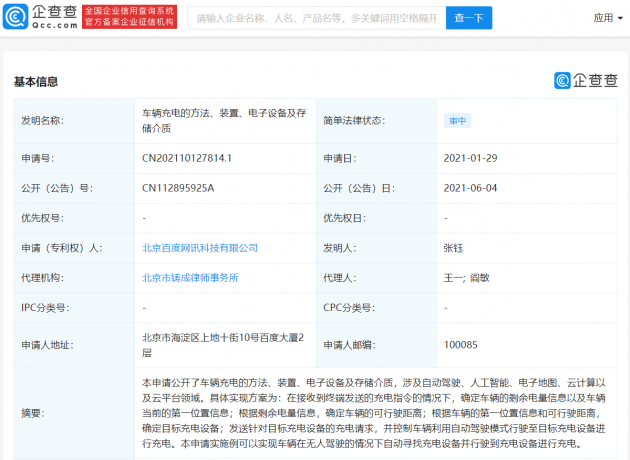
Task: Click publication number CN112895925A
Action: click(x=178, y=187)
